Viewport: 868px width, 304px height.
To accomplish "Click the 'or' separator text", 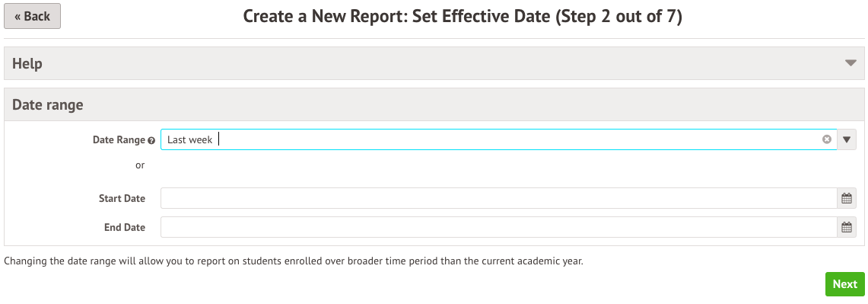I will [140, 165].
